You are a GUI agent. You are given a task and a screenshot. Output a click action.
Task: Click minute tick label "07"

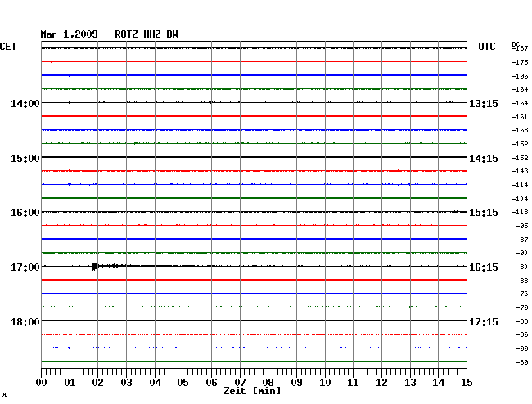240,382
